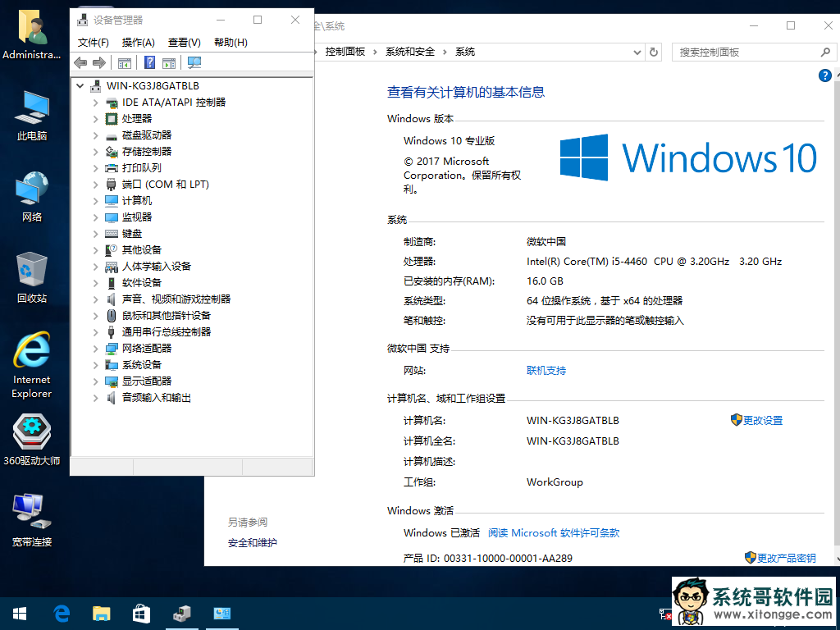The width and height of the screenshot is (840, 630).
Task: Click the scan for hardware changes monitor icon
Action: tap(194, 62)
